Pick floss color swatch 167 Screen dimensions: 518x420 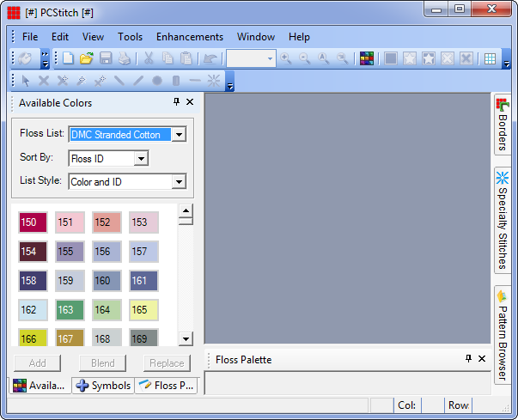click(70, 338)
